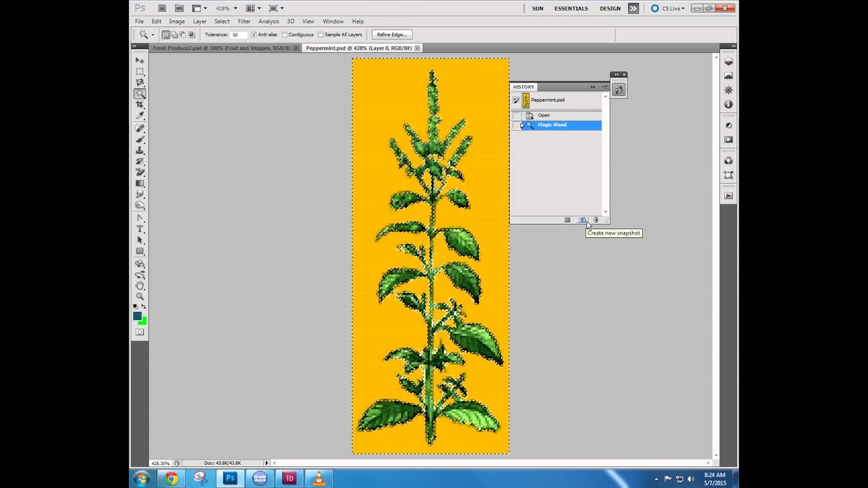The height and width of the screenshot is (488, 868).
Task: Set history brush source to Peppermint.psd snapshot
Action: point(516,100)
